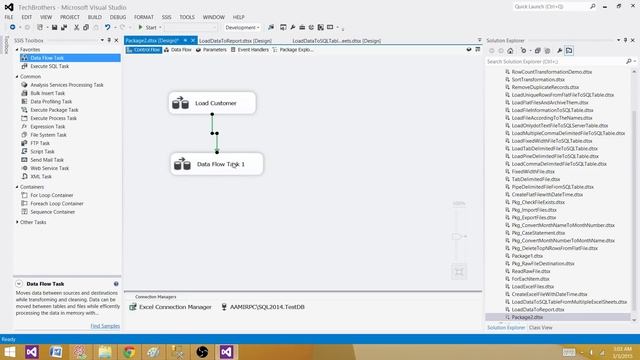Click the help icon in Data Flow Task description
640x360 pixels.
[x=116, y=284]
